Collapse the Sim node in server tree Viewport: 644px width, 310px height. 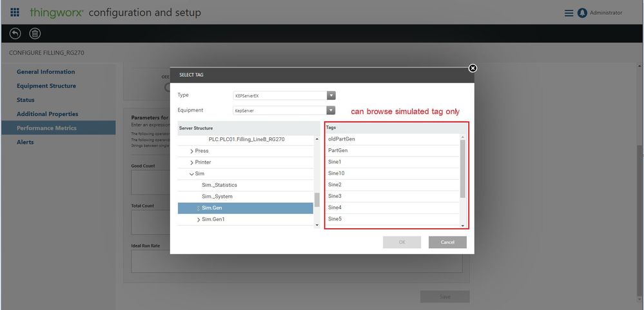click(x=191, y=174)
